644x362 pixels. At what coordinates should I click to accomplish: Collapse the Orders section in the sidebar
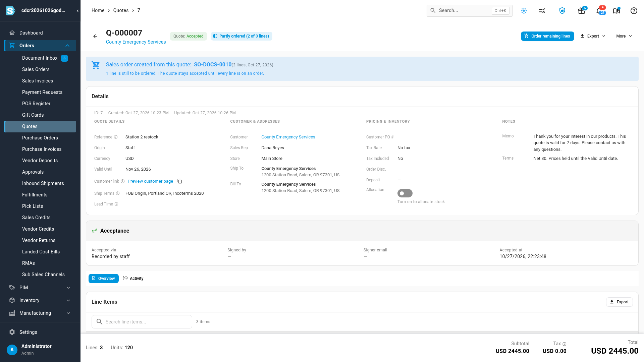coord(40,46)
